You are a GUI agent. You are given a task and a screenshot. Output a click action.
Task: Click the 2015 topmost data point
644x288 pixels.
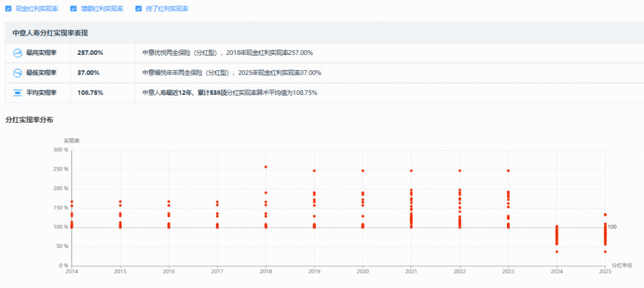(120, 202)
